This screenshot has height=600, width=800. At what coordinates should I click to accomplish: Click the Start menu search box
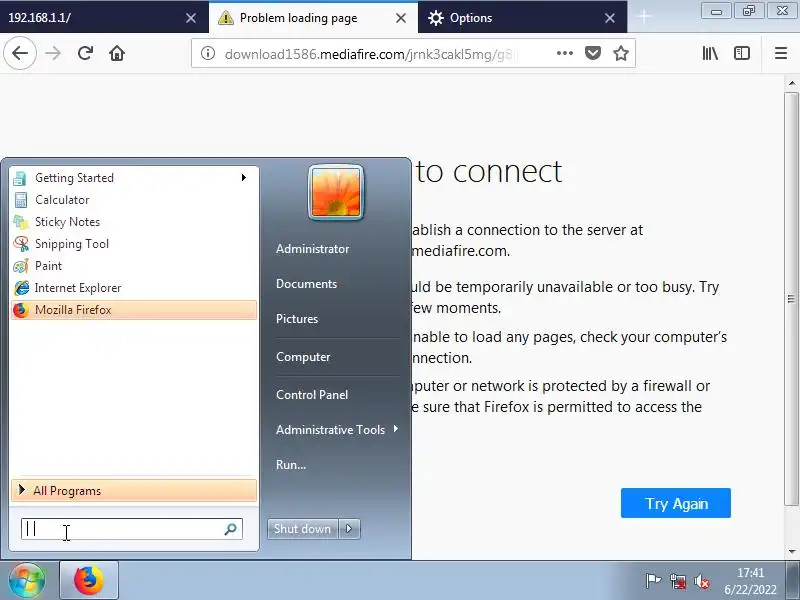tap(131, 529)
